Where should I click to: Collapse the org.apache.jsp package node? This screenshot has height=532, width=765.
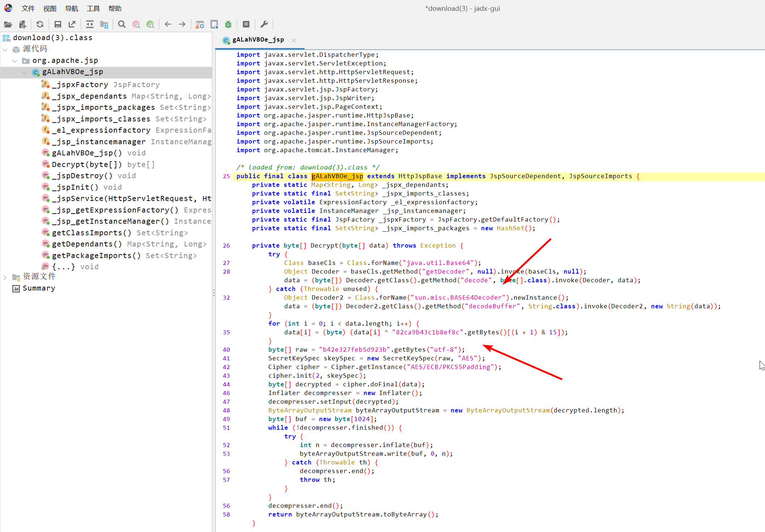15,61
